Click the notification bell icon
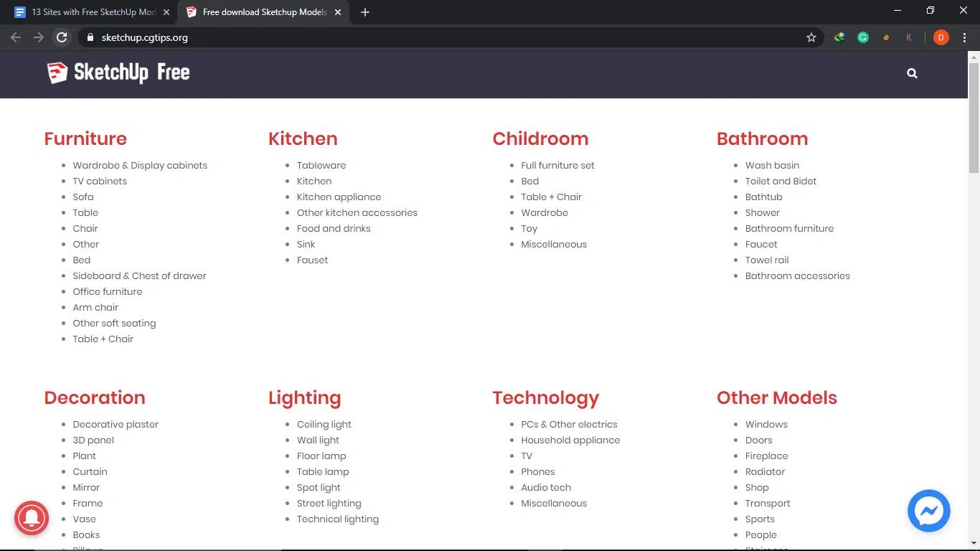This screenshot has width=980, height=551. (31, 518)
